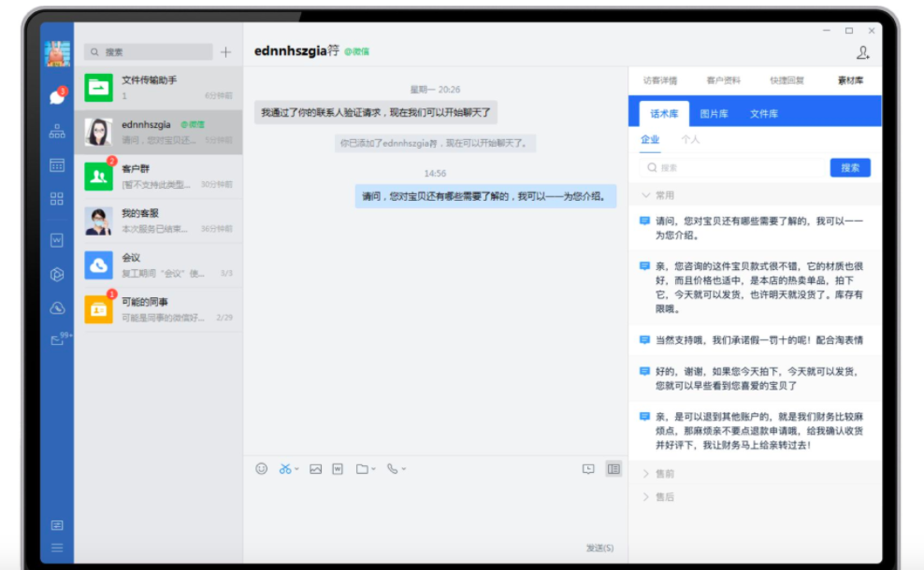Switch to the 个人 scripts filter
The width and height of the screenshot is (924, 570).
pyautogui.click(x=690, y=139)
